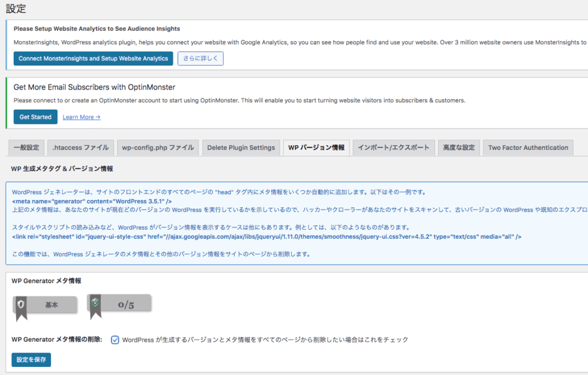Click the OptinMonster Get Started button

36,117
